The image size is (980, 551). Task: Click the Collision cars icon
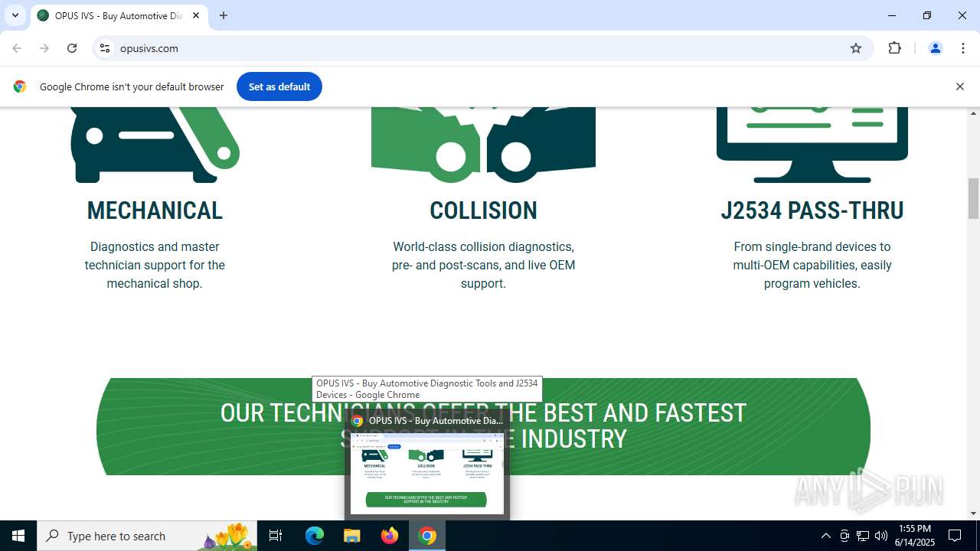483,145
